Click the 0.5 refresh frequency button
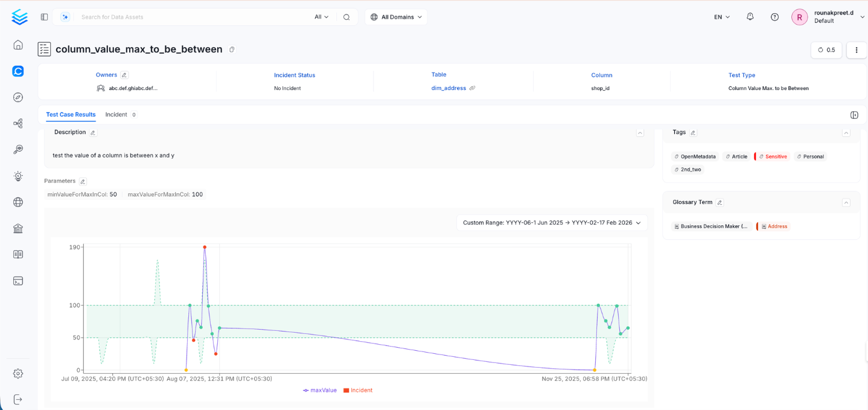 pyautogui.click(x=826, y=50)
